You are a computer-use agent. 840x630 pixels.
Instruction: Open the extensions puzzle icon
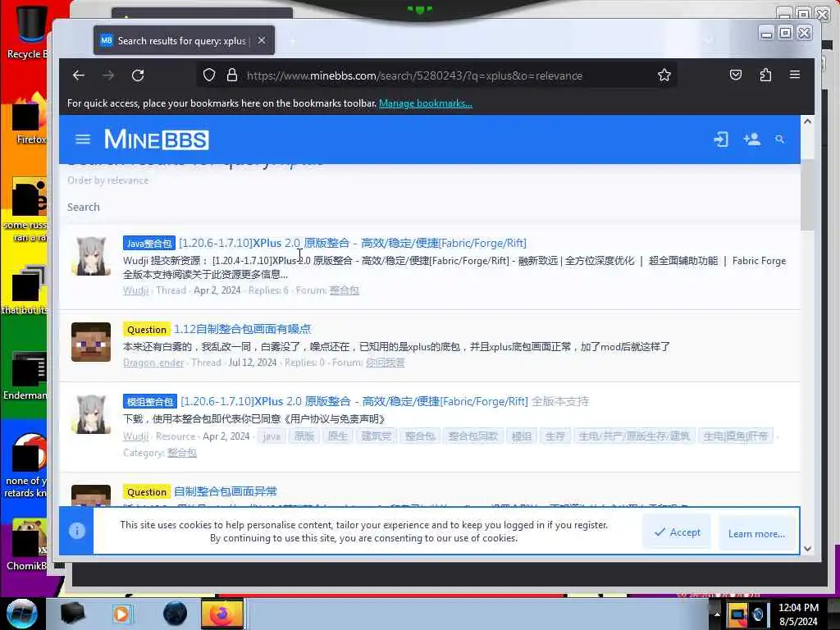765,75
